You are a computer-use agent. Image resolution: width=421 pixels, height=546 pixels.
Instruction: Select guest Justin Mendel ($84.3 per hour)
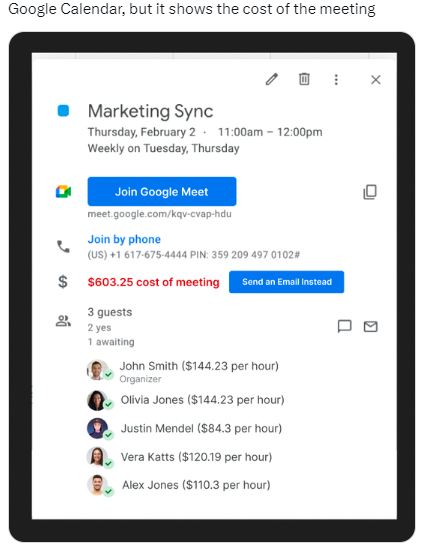point(201,428)
